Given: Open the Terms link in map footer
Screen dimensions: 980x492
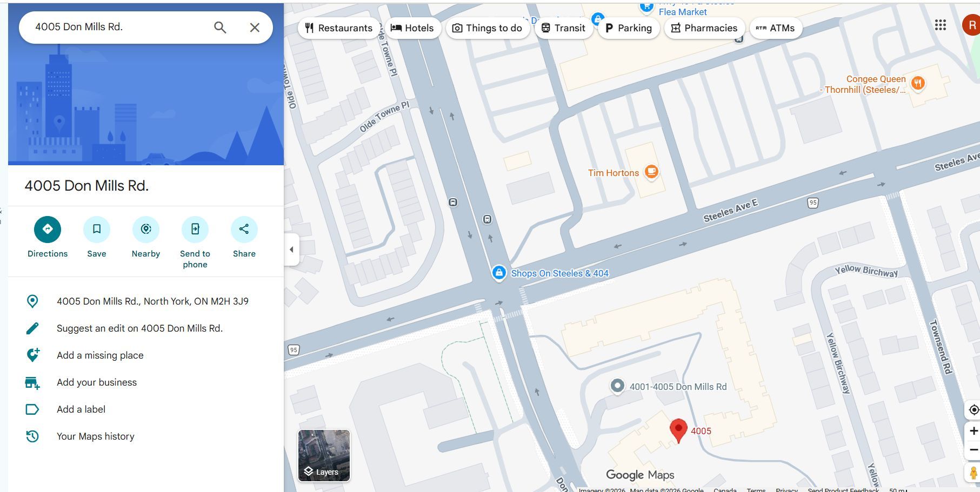Looking at the screenshot, I should [x=756, y=489].
